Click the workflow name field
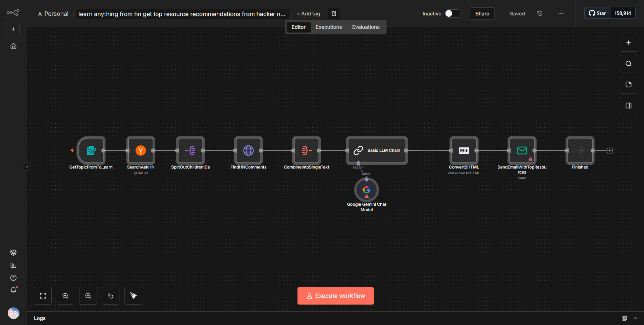The image size is (644, 325). pyautogui.click(x=183, y=14)
